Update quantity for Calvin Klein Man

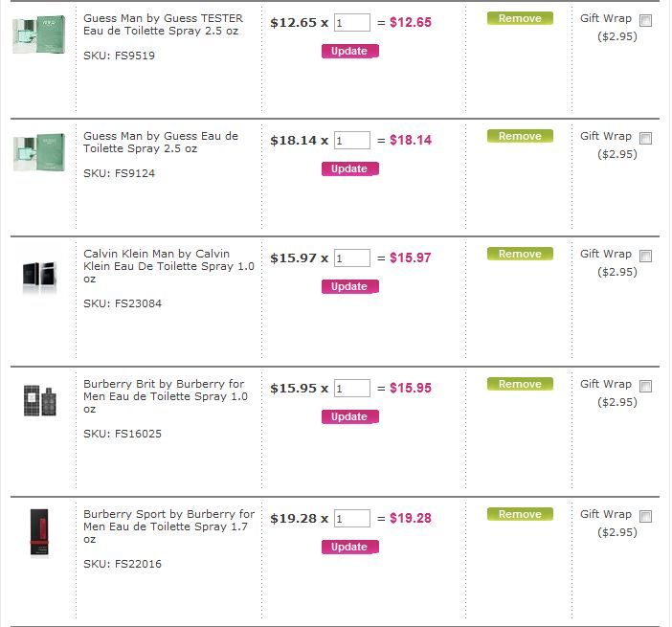(350, 287)
